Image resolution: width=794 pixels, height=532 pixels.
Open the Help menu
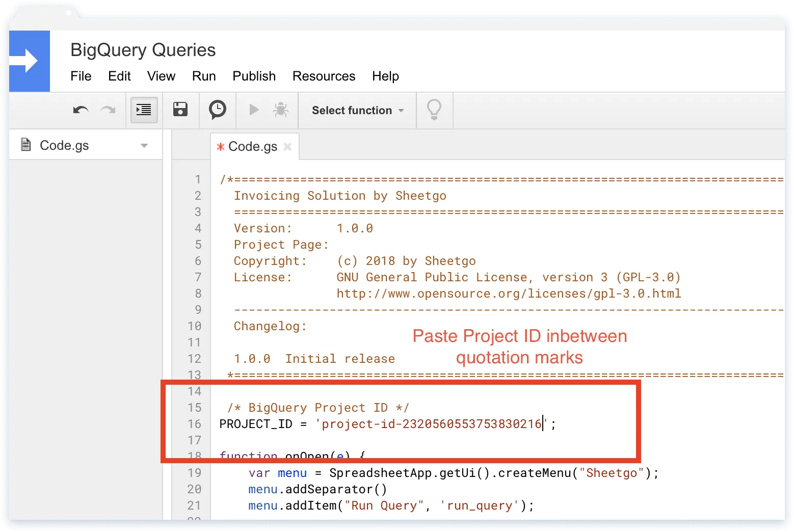coord(385,76)
